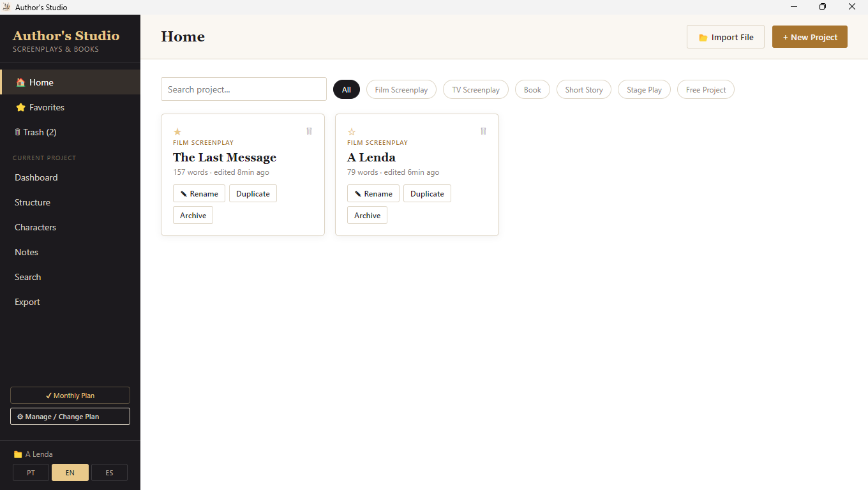Image resolution: width=868 pixels, height=490 pixels.
Task: Open the A Lenda project card title
Action: pos(371,157)
